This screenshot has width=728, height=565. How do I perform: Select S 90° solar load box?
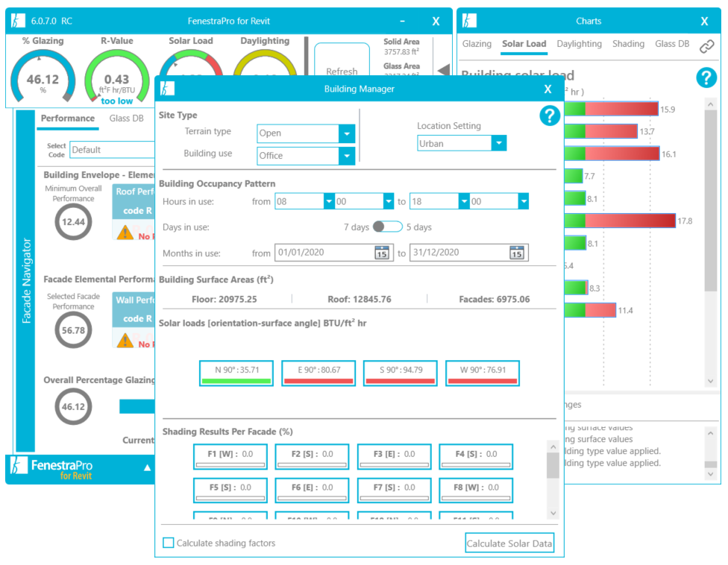(401, 373)
